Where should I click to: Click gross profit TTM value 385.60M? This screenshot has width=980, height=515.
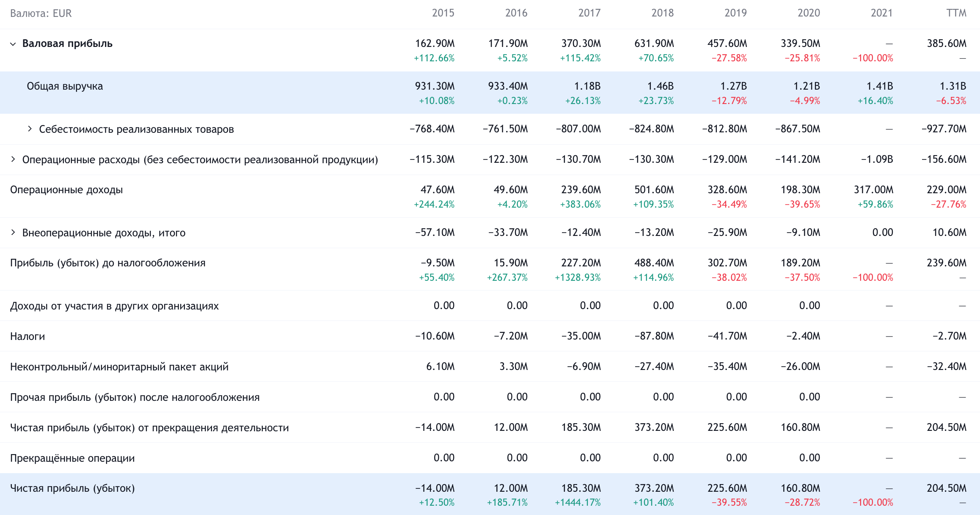[947, 44]
